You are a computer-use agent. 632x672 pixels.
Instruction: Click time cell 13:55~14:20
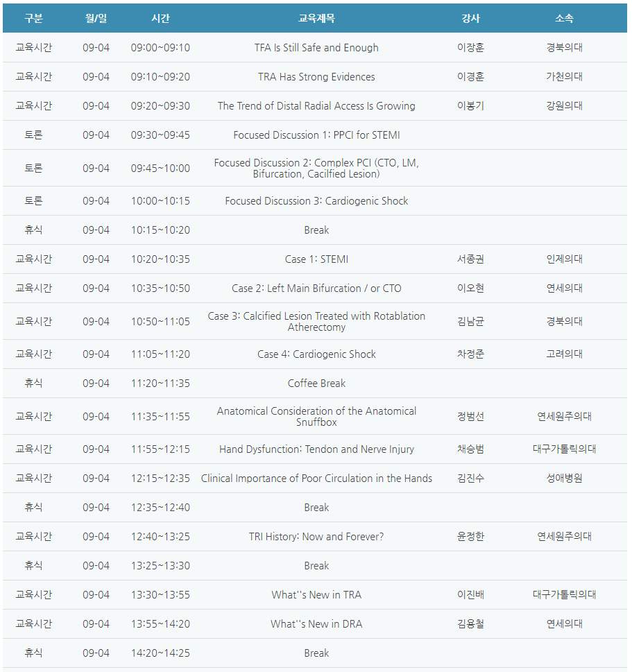click(160, 624)
